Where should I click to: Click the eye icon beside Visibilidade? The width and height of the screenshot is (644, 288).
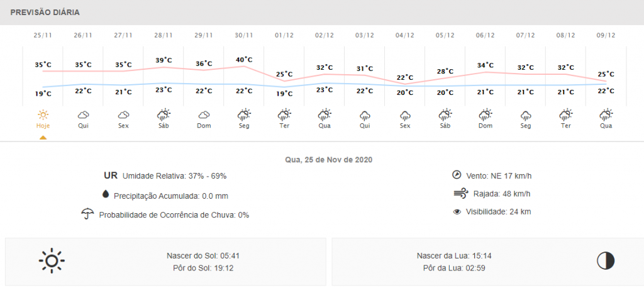(457, 212)
